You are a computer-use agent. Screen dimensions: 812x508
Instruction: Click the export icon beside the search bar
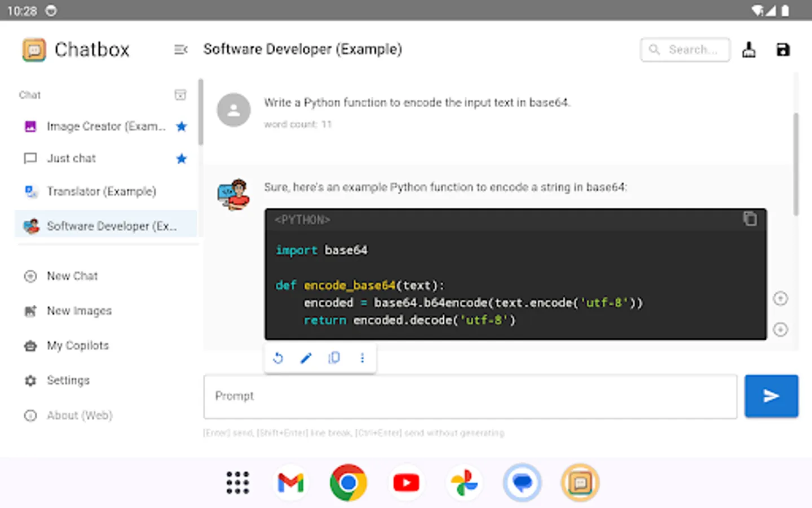tap(749, 50)
